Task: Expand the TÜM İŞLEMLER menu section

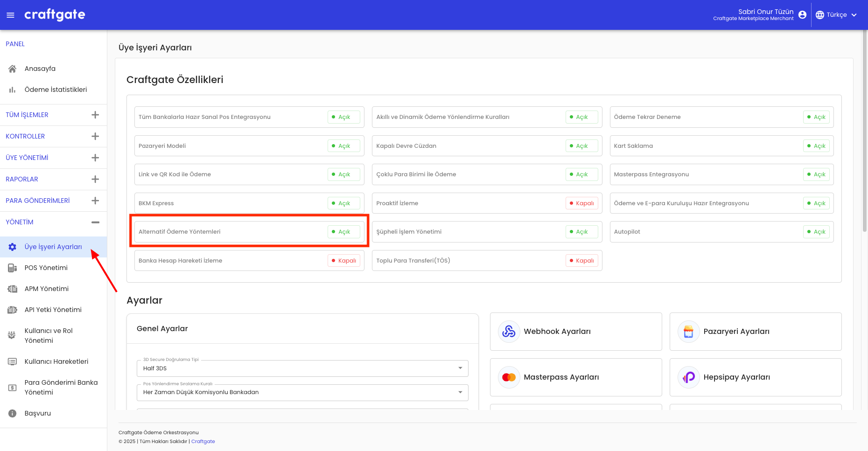Action: [95, 115]
